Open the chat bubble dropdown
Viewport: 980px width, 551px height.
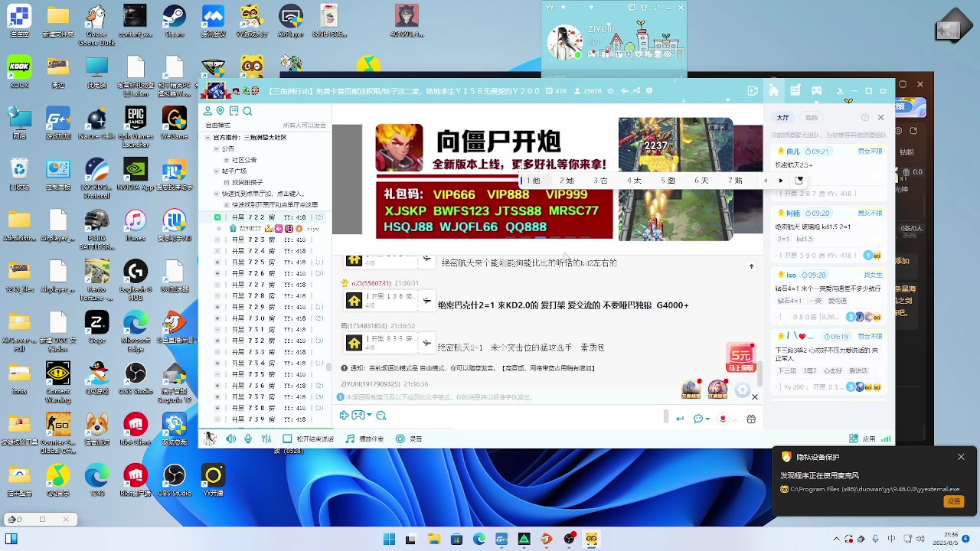click(x=701, y=419)
